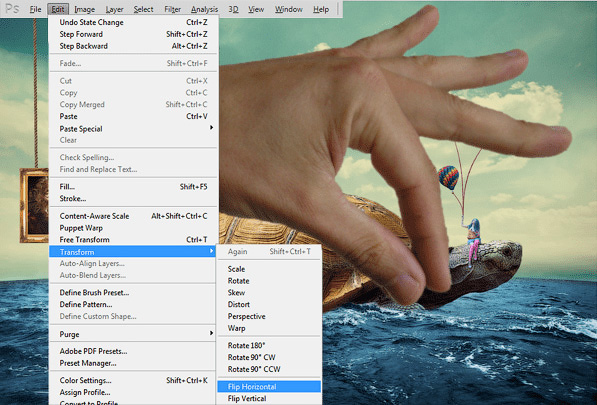The width and height of the screenshot is (597, 405).
Task: Choose Content-Aware Scale
Action: pos(133,216)
